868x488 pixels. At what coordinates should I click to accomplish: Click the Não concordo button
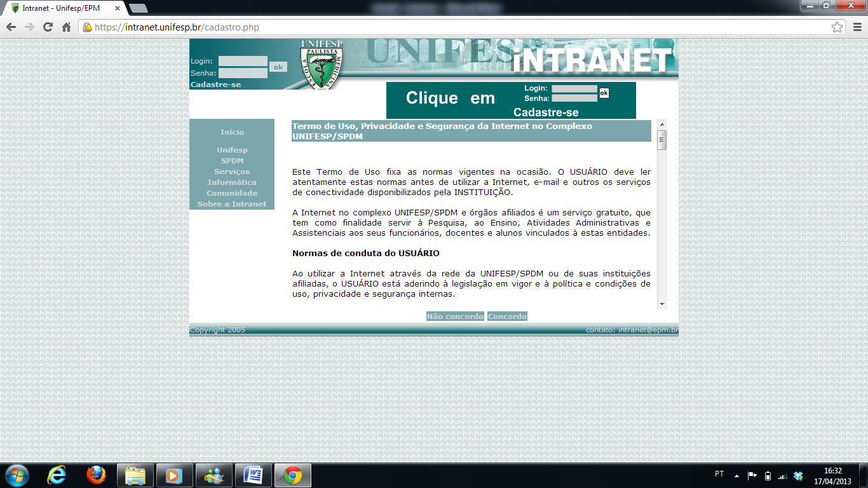click(x=455, y=316)
